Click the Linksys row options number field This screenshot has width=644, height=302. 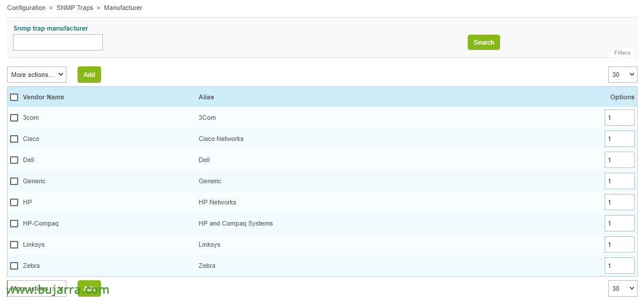(619, 244)
